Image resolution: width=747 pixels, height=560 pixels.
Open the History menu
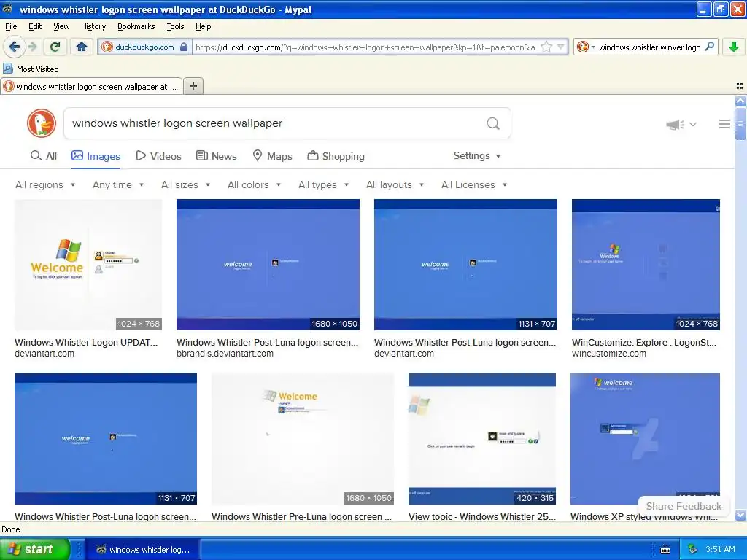coord(93,26)
